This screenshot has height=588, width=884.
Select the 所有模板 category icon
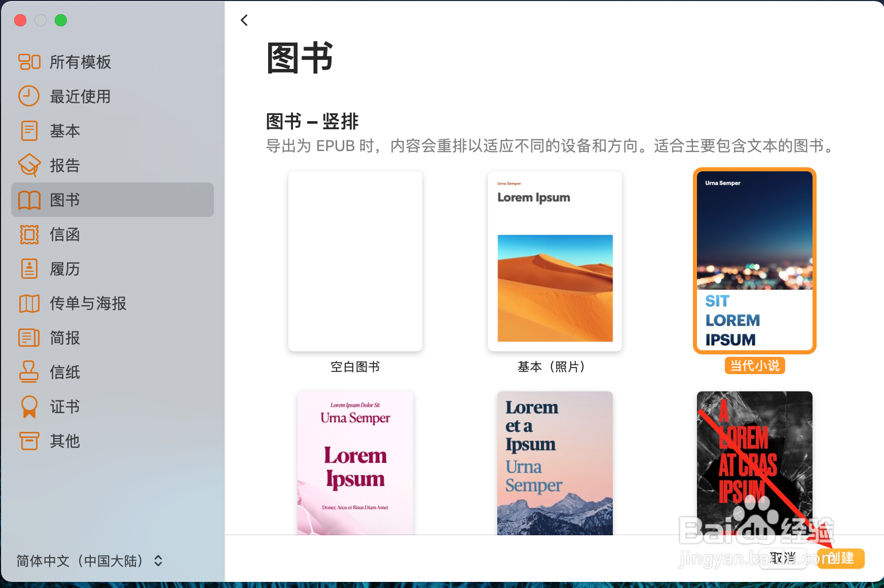point(29,62)
